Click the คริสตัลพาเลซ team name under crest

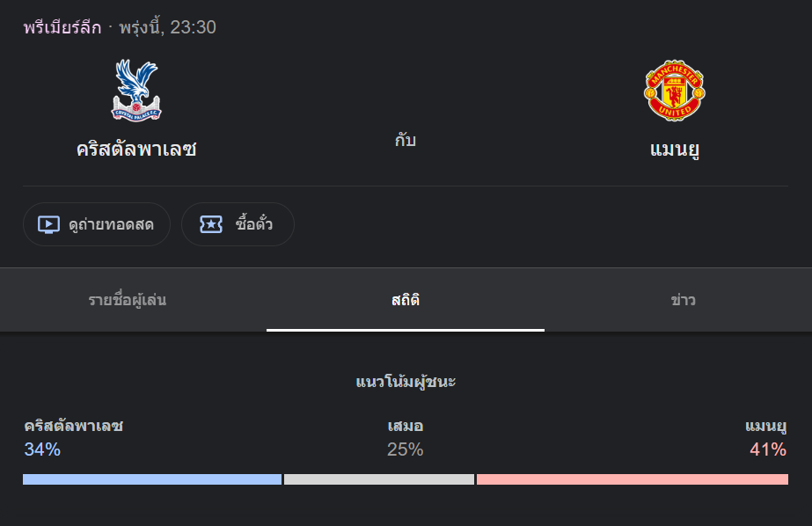(136, 150)
